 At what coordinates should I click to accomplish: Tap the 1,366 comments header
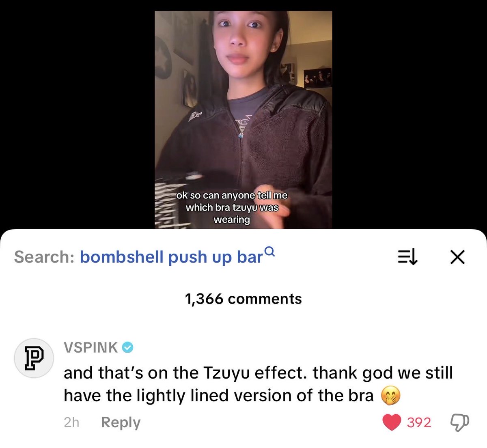click(x=243, y=299)
